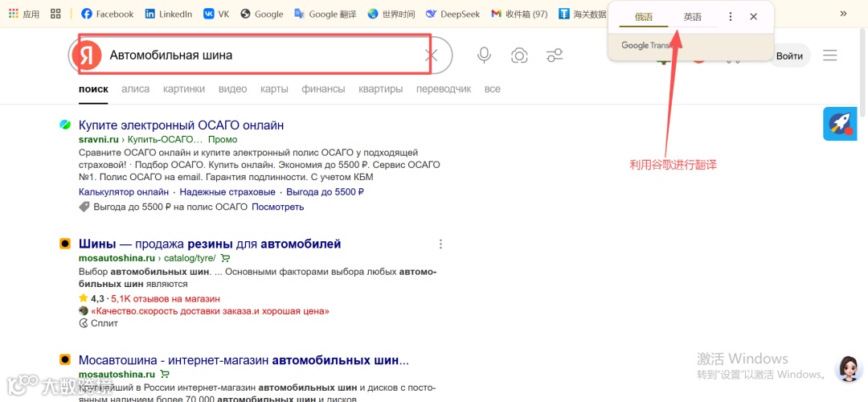Show all services via все tab

[492, 89]
